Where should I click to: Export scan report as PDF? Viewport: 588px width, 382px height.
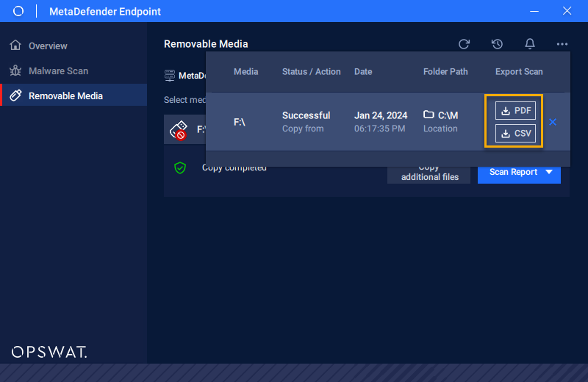[x=516, y=111]
